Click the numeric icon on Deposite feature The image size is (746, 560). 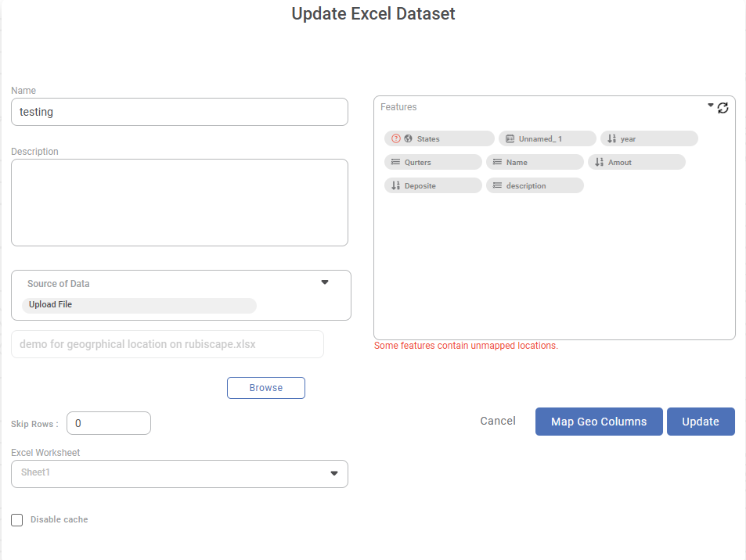point(395,185)
